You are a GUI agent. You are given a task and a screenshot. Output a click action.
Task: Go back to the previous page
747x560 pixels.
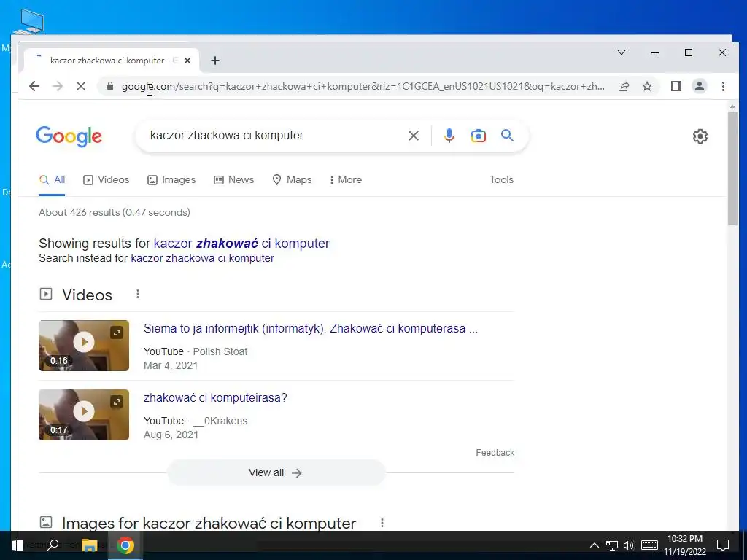pyautogui.click(x=34, y=86)
